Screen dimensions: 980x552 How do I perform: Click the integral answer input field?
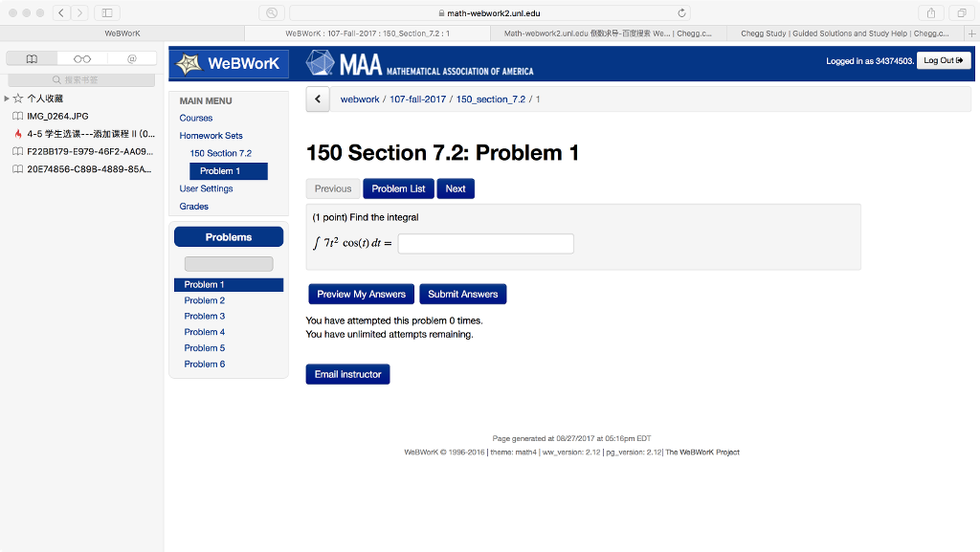point(485,243)
